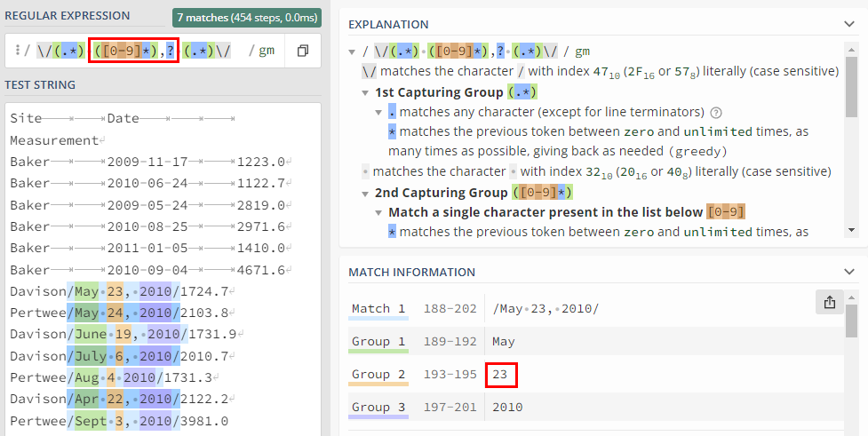Viewport: 868px width, 436px height.
Task: Open help icon beside 'except for line terminators'
Action: point(716,112)
